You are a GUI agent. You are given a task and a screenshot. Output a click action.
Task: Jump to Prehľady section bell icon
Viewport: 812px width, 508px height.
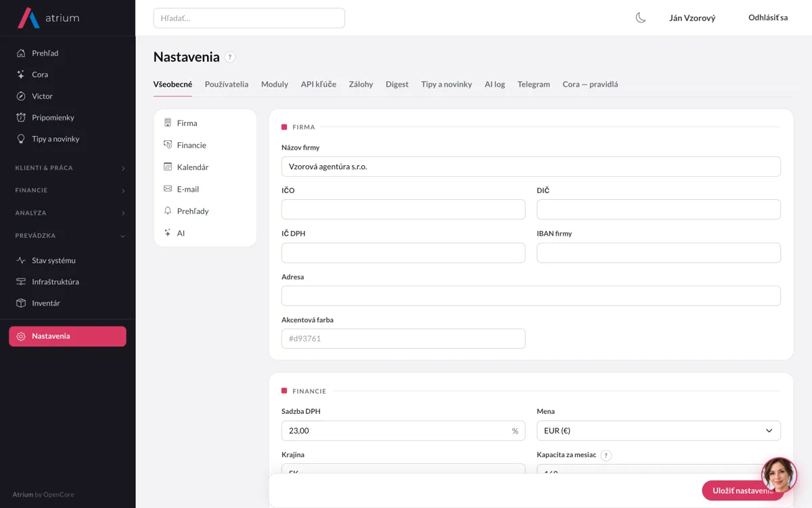coord(168,211)
